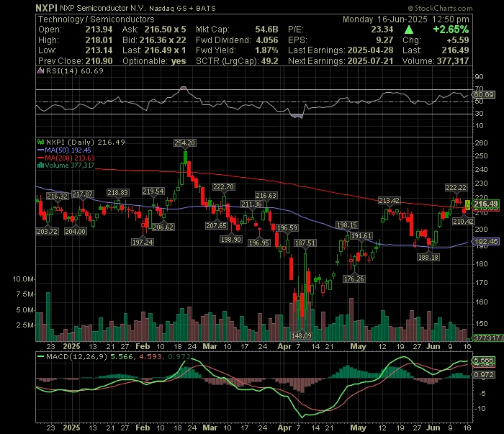Image resolution: width=504 pixels, height=434 pixels.
Task: Click the 0.972 histogram tag on right axis
Action: [x=484, y=375]
